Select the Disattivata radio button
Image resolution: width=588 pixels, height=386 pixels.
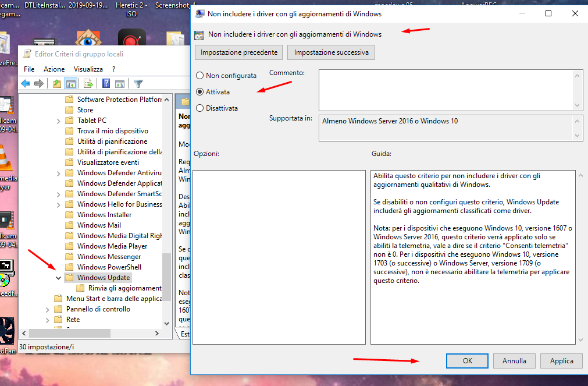[200, 108]
